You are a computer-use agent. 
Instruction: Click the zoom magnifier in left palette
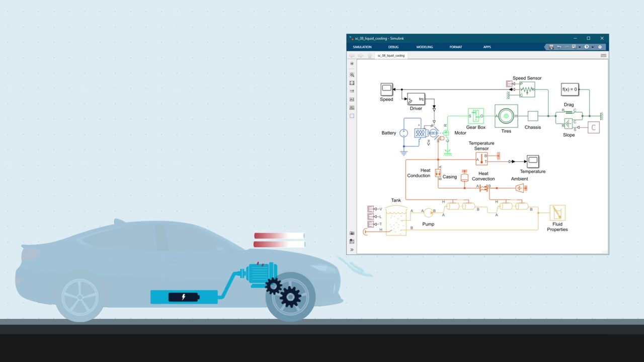coord(352,75)
